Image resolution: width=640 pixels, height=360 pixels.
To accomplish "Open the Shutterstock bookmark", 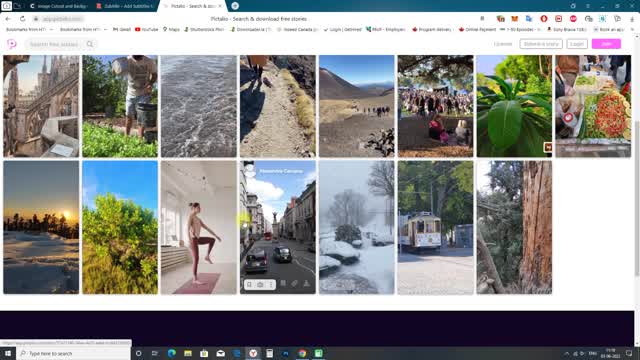I will point(204,29).
